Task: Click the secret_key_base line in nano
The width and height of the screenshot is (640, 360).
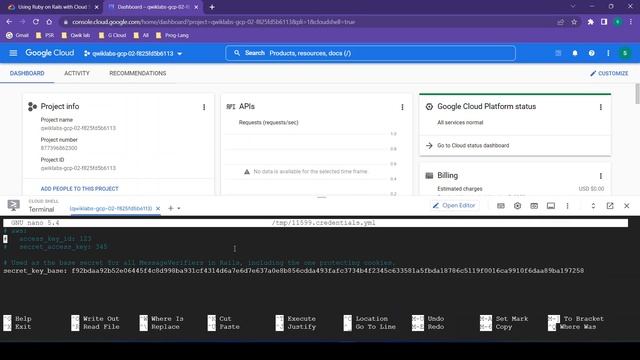Action: point(293,271)
